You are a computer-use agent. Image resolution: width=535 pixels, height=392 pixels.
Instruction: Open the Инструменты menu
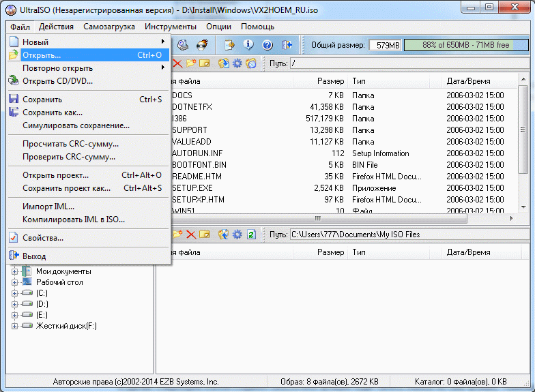(171, 27)
